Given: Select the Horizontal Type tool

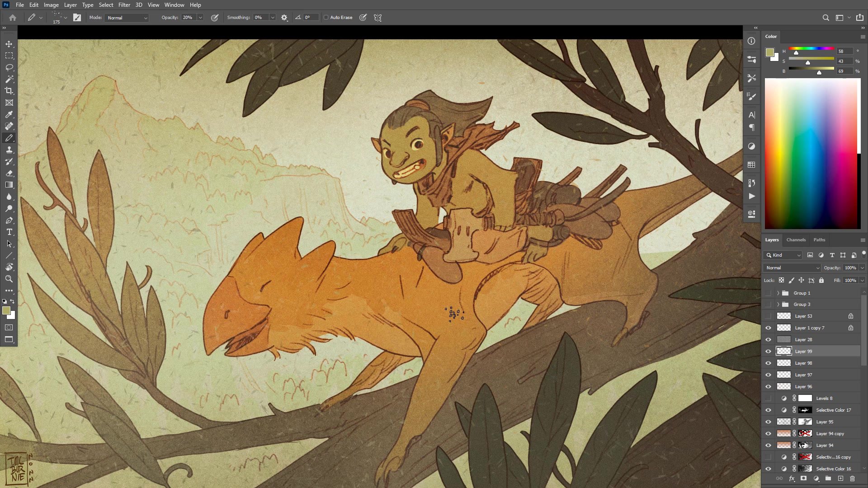Looking at the screenshot, I should (x=9, y=232).
